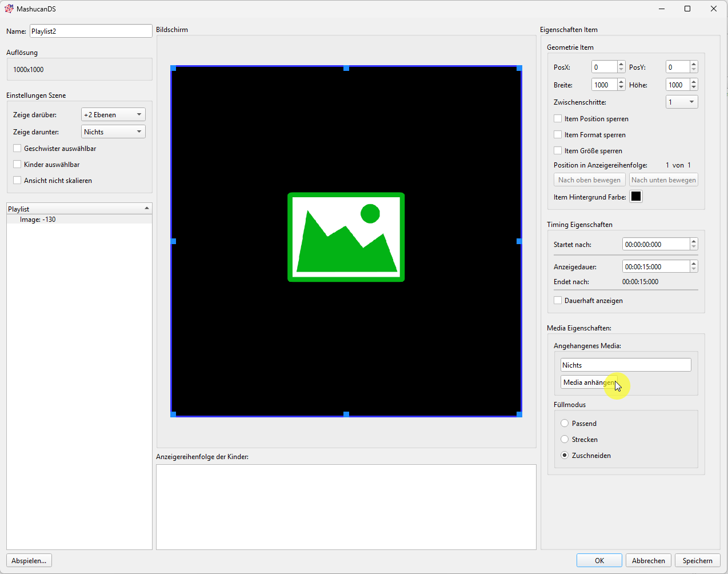This screenshot has width=728, height=574.
Task: Open the Item Hintergrund Farbe color swatch
Action: pos(635,197)
